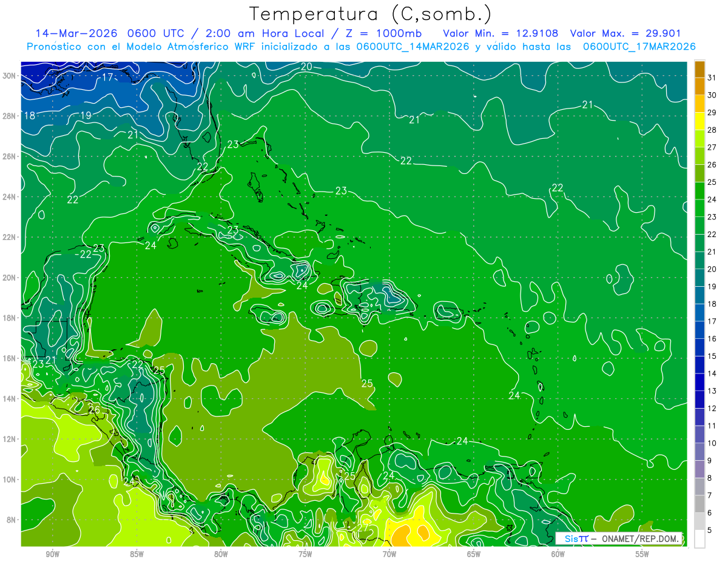Click the "20N" latitude axis label
Image resolution: width=728 pixels, height=562 pixels.
tap(9, 278)
